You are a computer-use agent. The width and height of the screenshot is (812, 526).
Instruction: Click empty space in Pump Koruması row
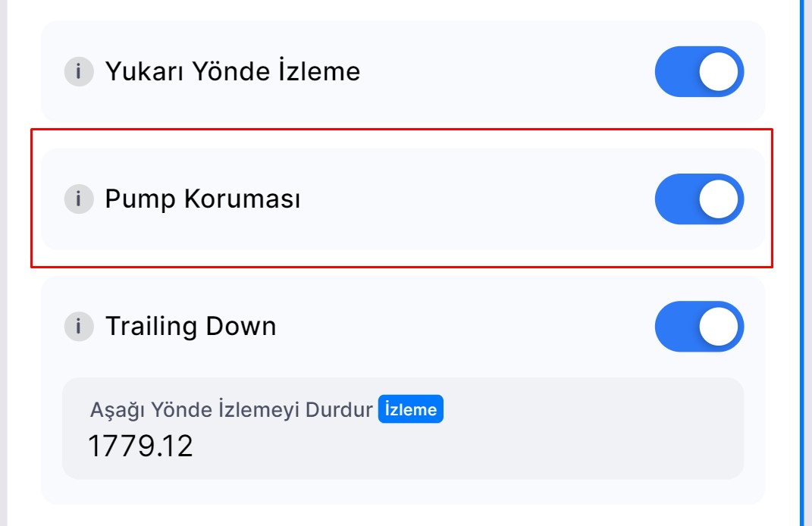click(478, 199)
